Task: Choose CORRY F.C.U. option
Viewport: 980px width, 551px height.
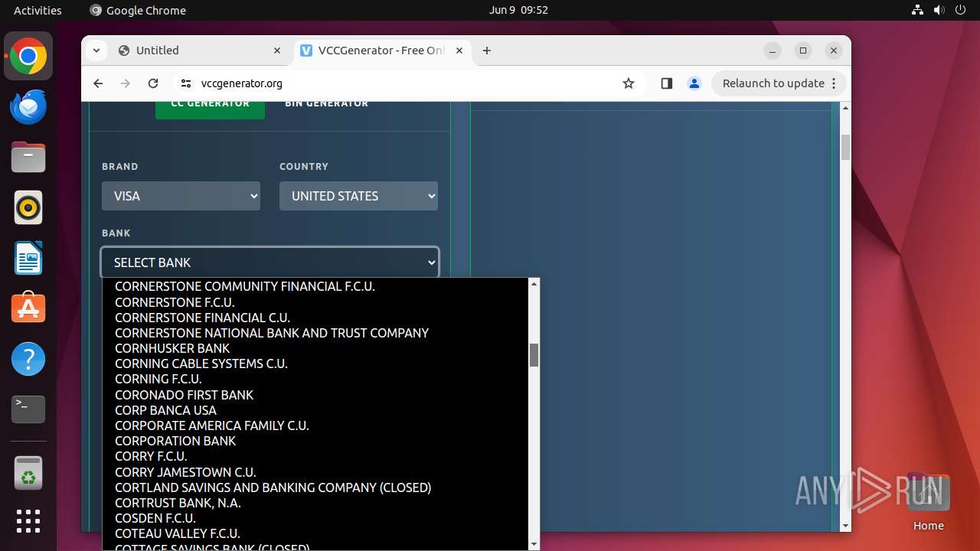Action: (315, 456)
